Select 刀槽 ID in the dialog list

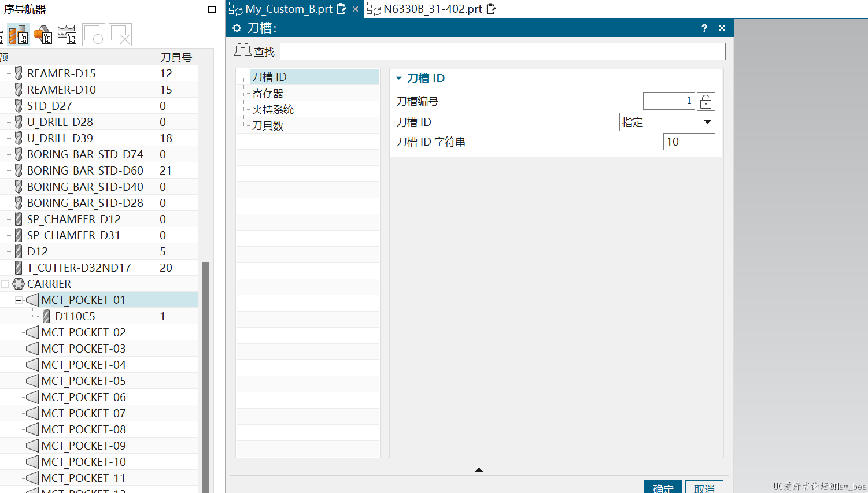[x=269, y=77]
